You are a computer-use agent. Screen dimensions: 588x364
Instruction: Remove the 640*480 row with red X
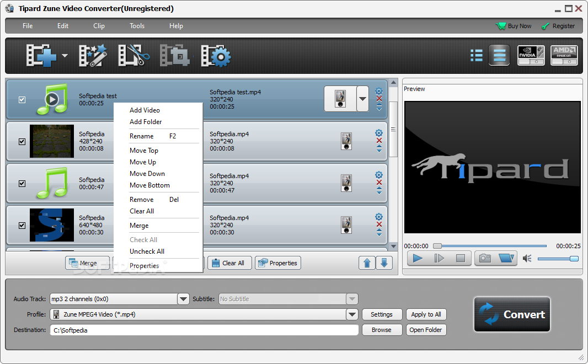(x=379, y=224)
